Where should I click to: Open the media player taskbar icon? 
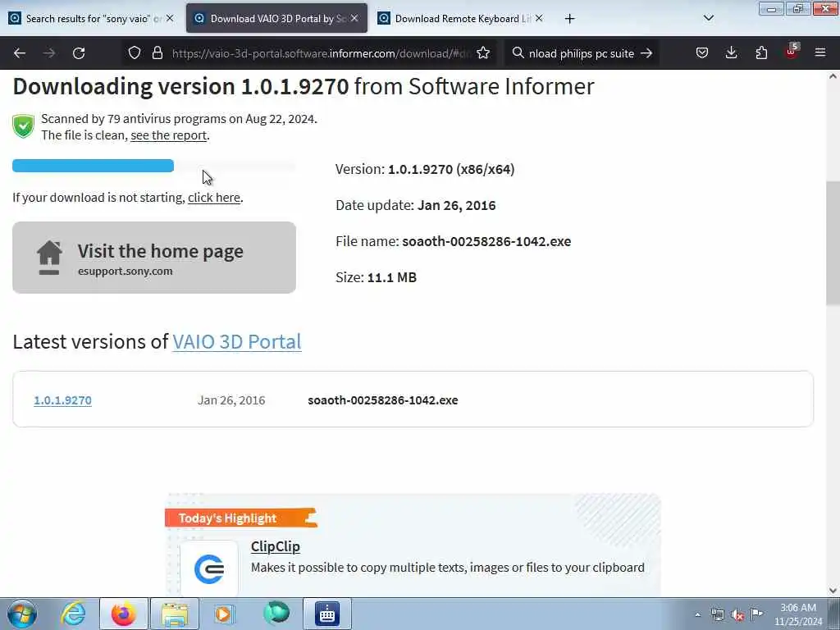[225, 614]
